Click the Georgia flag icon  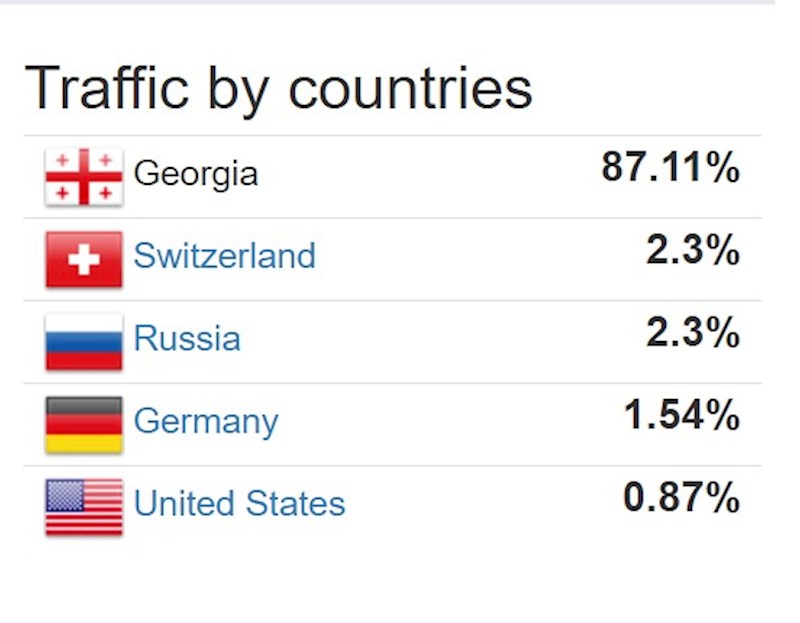tap(84, 177)
